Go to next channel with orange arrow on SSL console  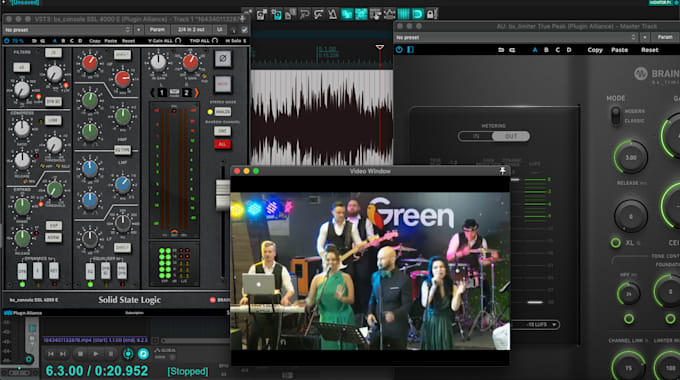(196, 92)
